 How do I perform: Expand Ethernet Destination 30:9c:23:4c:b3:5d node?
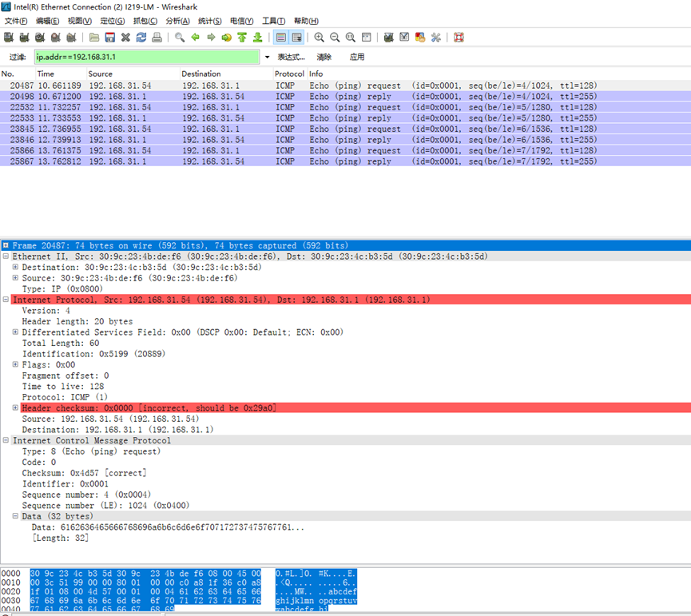coord(15,267)
